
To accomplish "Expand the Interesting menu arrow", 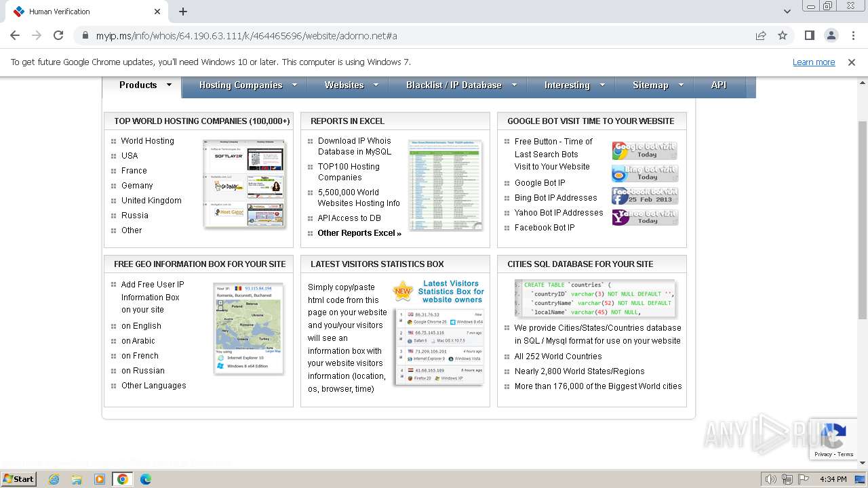I will (602, 85).
